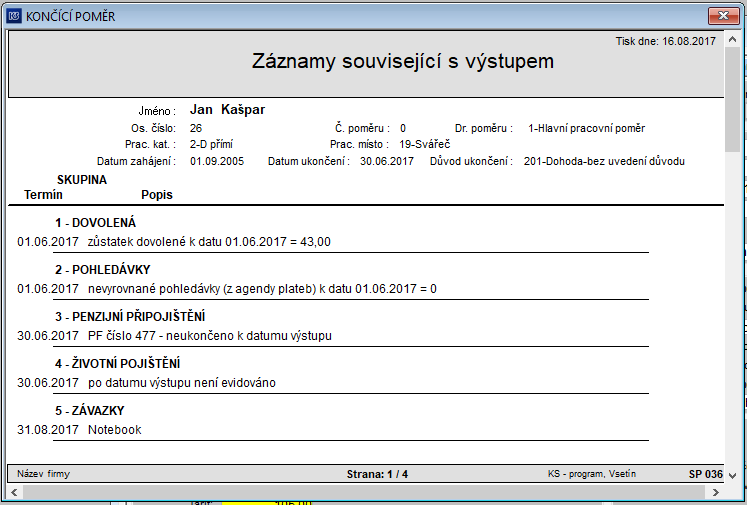Click row 'PF číslo 477 - neukončeno k datumu výstupu'
The image size is (747, 505).
pos(210,336)
